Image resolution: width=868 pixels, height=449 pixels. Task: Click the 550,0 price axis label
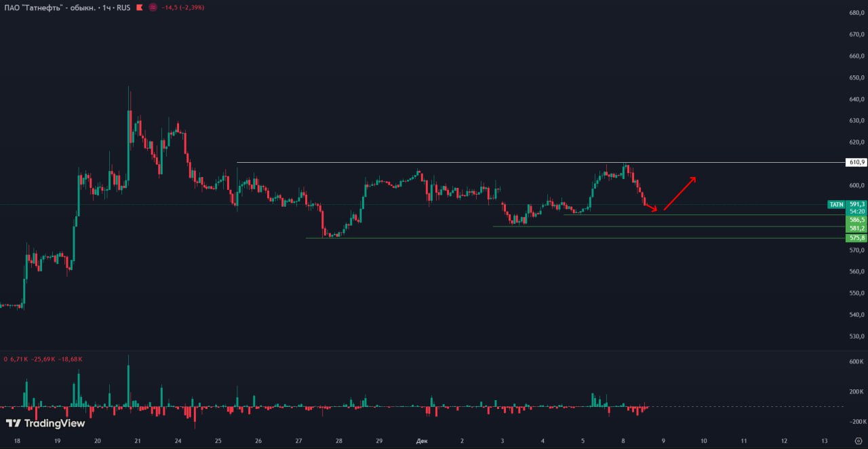[856, 293]
